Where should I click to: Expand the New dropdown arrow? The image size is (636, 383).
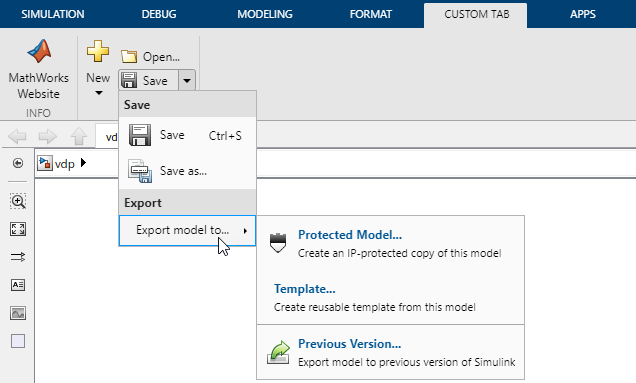click(99, 93)
